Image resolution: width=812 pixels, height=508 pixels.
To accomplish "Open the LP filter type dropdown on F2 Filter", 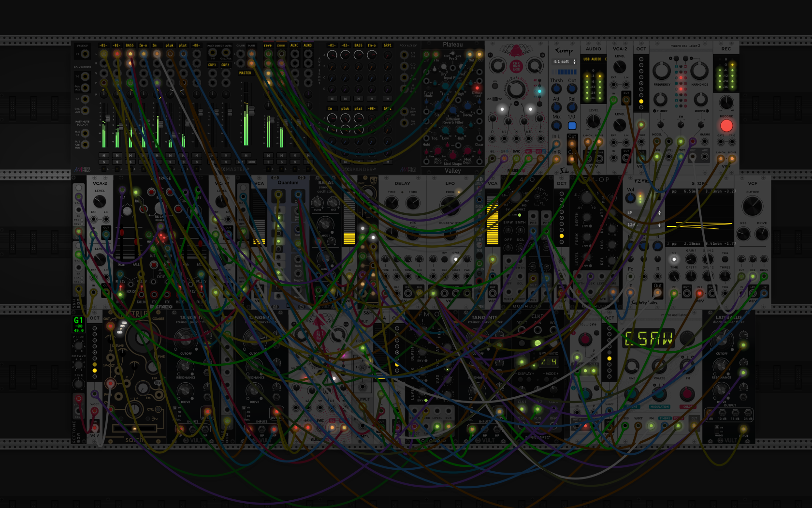I will pos(643,212).
